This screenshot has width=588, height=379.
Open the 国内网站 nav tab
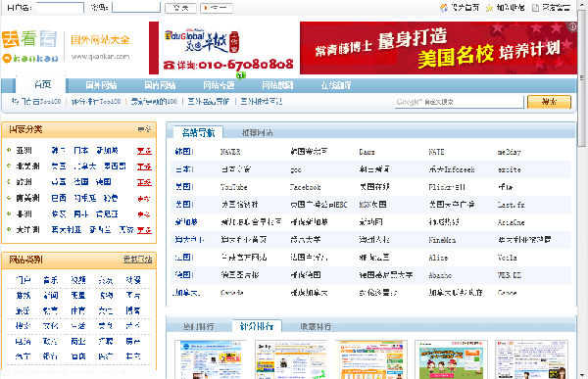(x=160, y=85)
